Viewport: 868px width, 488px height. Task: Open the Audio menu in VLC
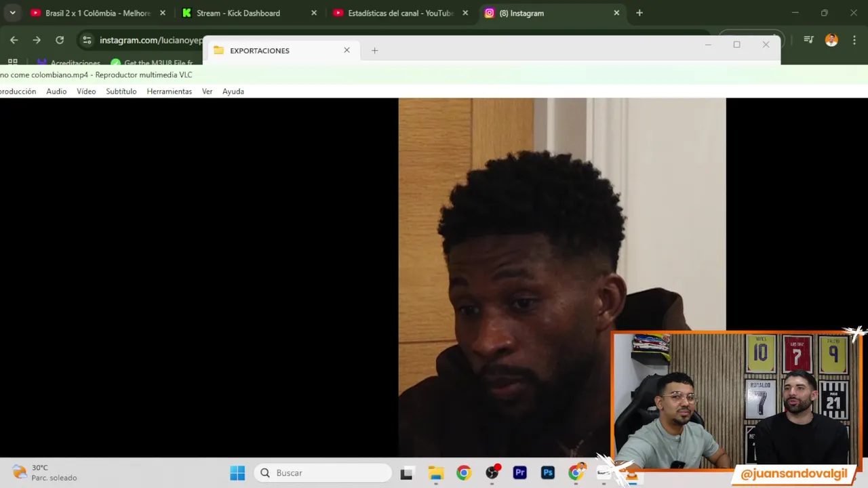coord(56,91)
